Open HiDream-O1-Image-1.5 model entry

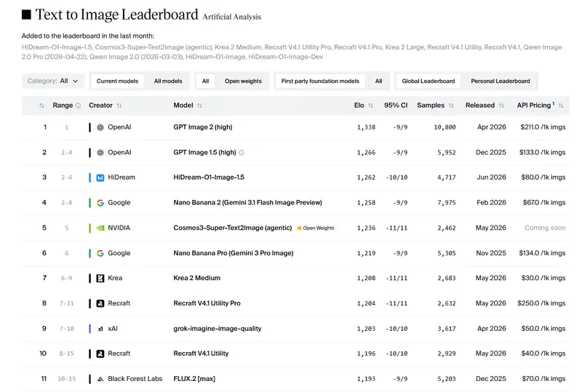click(209, 177)
